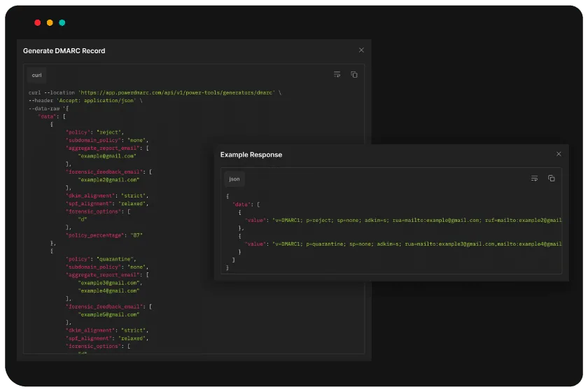Select the json format tab
The width and height of the screenshot is (588, 392).
(234, 179)
